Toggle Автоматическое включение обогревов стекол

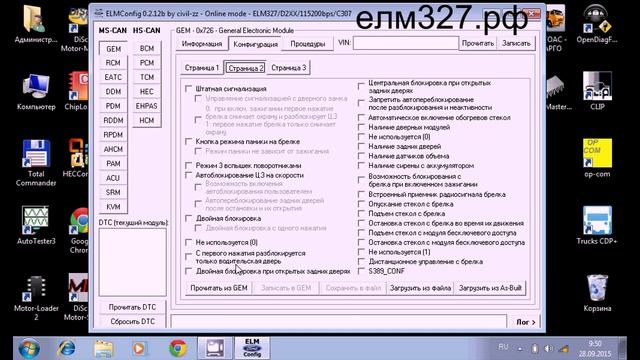tap(361, 118)
